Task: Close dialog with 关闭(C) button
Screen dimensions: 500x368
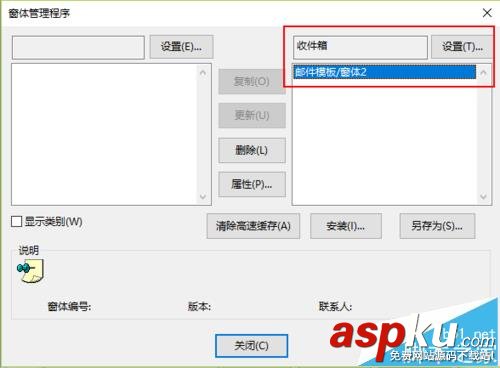Action: (x=251, y=346)
